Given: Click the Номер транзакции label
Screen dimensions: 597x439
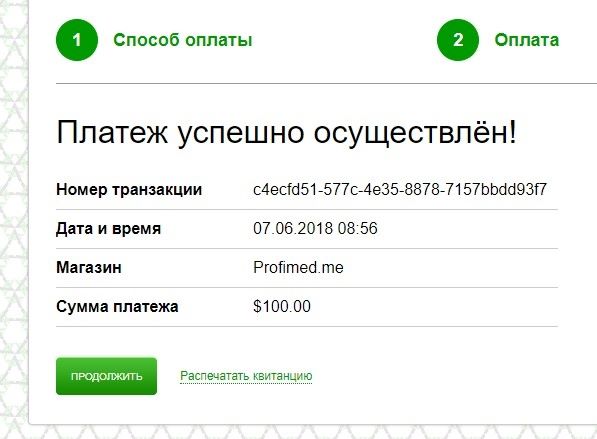Looking at the screenshot, I should pyautogui.click(x=129, y=190).
